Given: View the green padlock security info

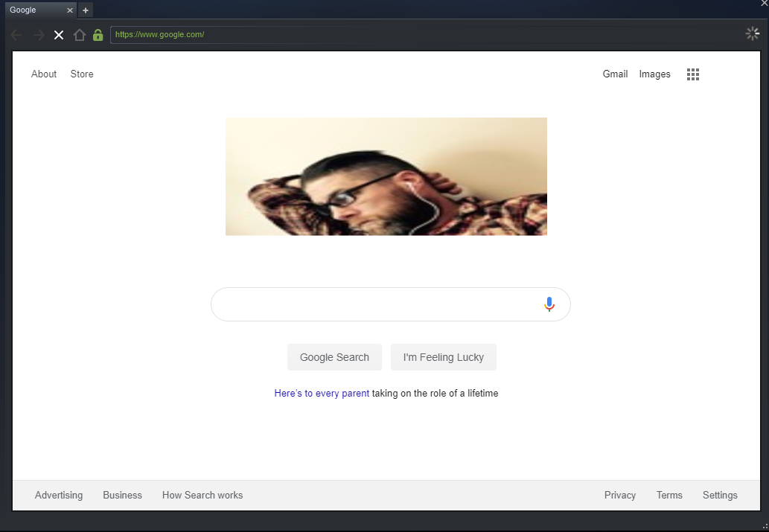Looking at the screenshot, I should (x=98, y=35).
